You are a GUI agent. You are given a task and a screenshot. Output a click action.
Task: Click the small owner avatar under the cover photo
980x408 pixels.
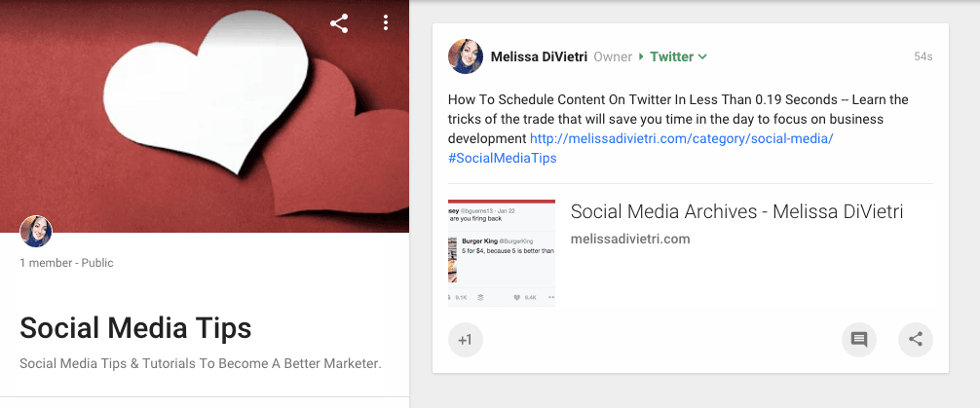coord(36,232)
